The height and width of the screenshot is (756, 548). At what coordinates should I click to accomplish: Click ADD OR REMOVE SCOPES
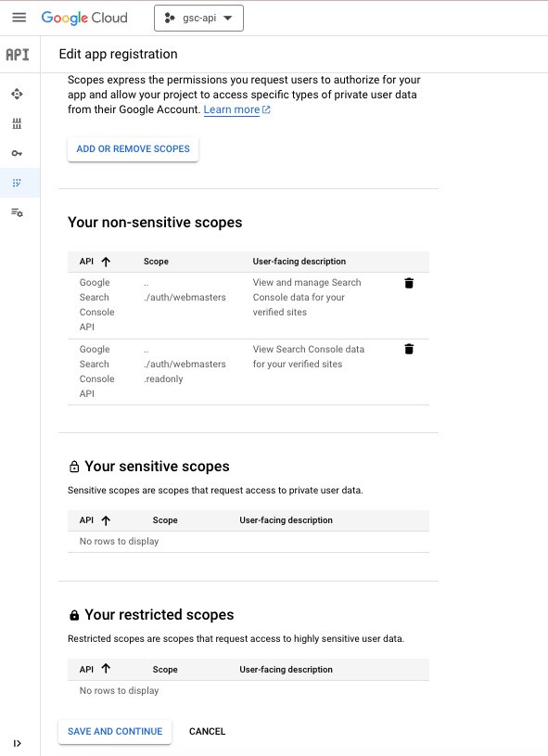(x=133, y=148)
